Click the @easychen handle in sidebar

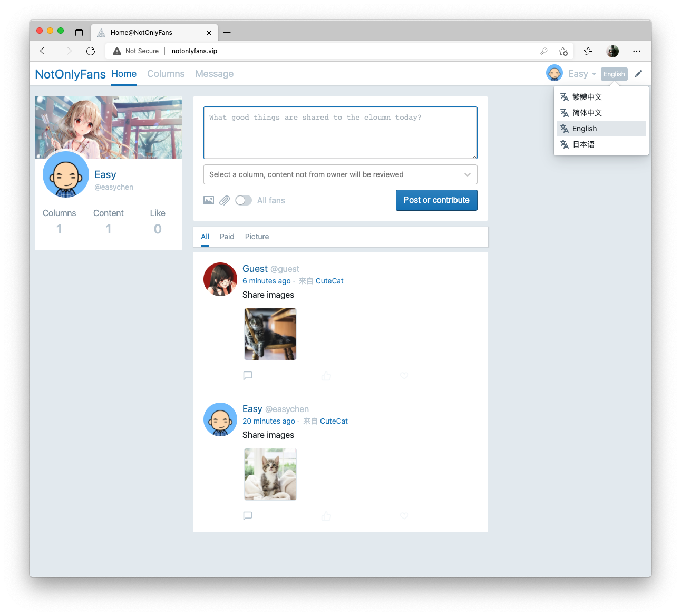coord(114,187)
